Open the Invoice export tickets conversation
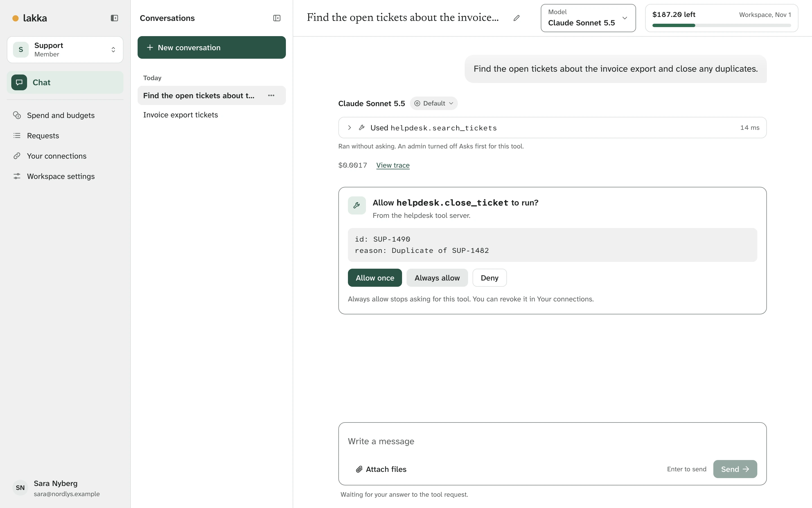This screenshot has height=508, width=812. [x=212, y=115]
